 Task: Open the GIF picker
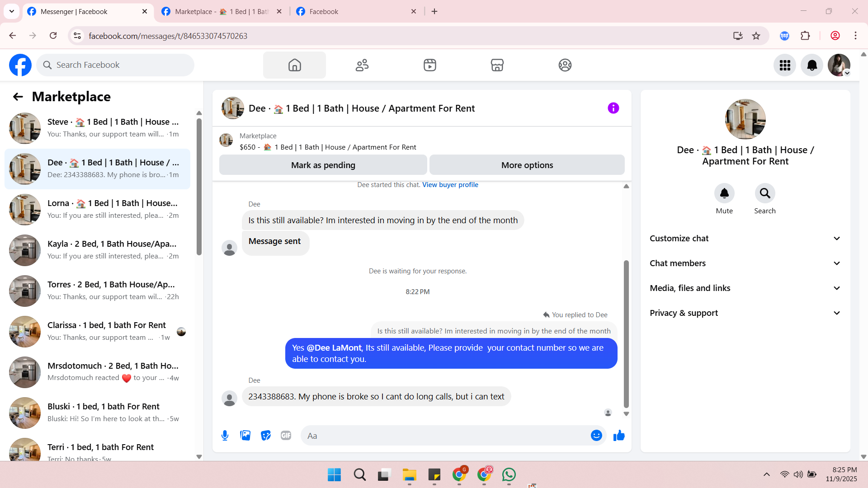pos(286,436)
